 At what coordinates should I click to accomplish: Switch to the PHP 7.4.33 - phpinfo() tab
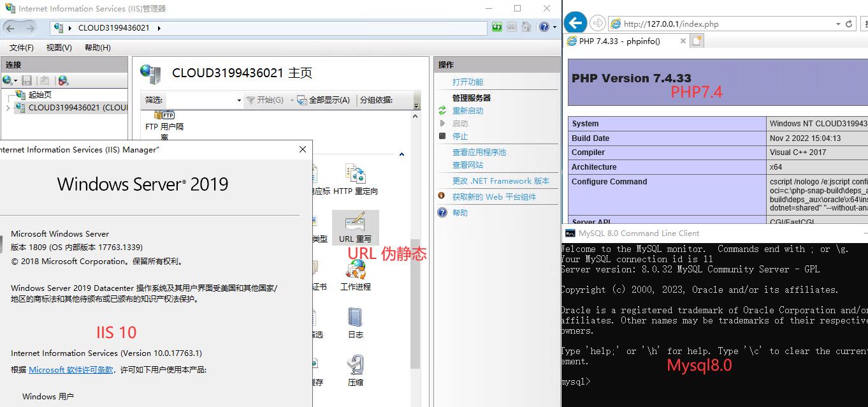621,41
